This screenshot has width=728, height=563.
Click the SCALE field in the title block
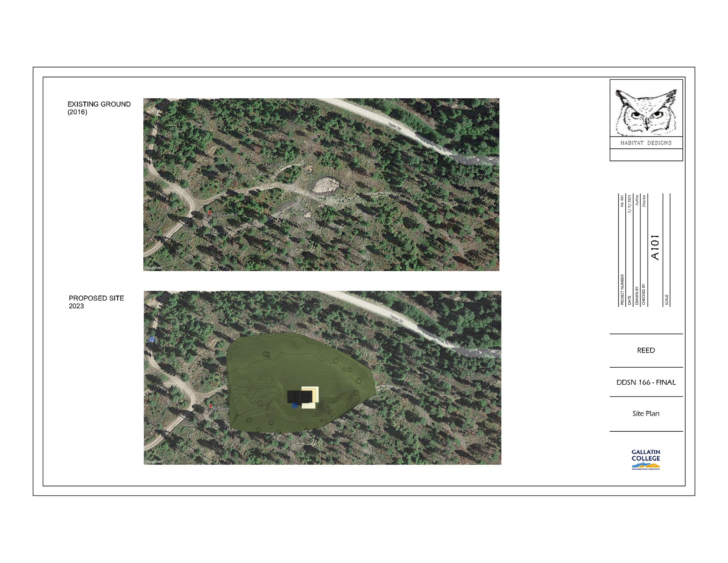click(x=667, y=300)
